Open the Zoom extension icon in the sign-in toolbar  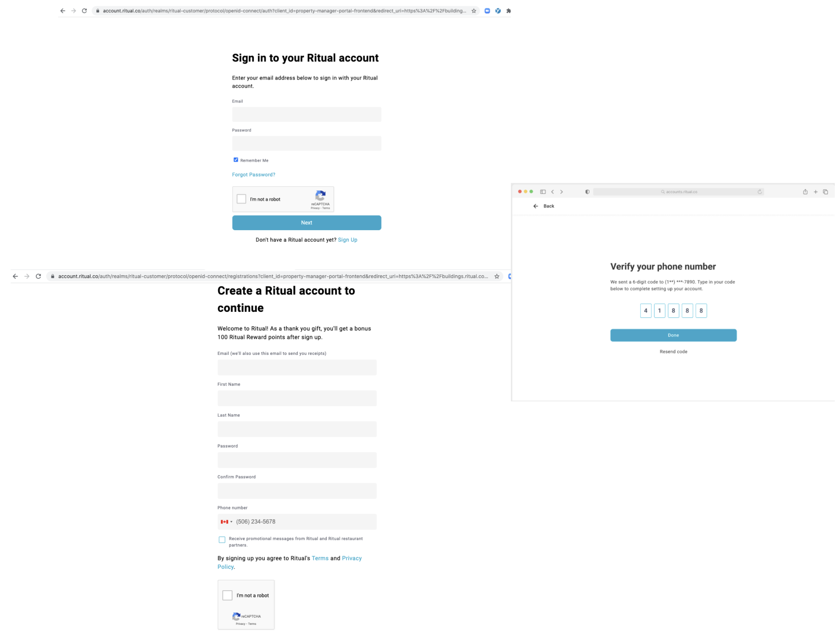point(487,11)
